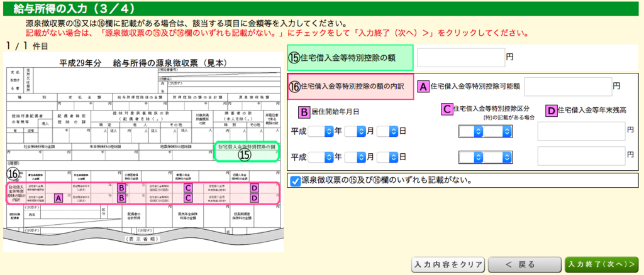Click the 入力終了(次へ)＞ button
644x275 pixels.
602,264
